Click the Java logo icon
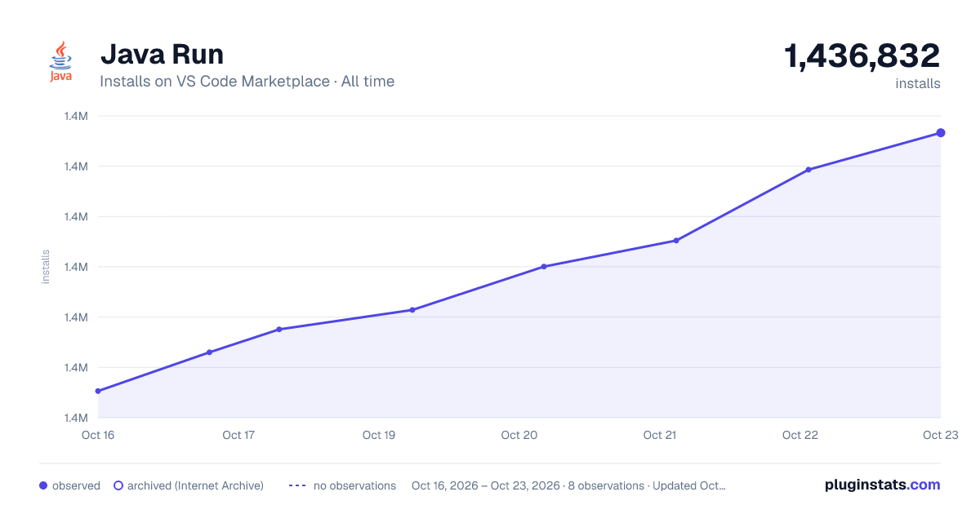Viewport: 980px width, 514px height. [x=61, y=62]
